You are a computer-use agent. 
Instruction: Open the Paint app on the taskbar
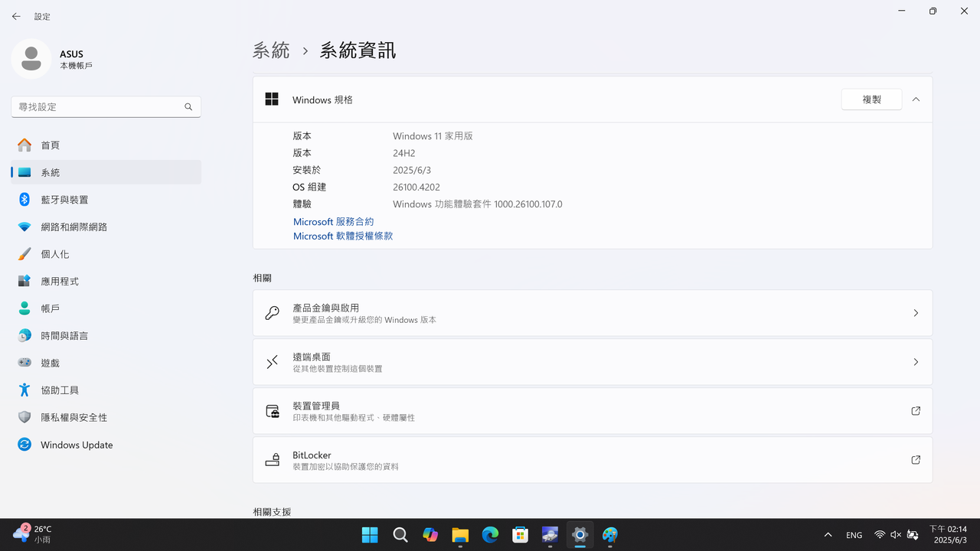pos(610,535)
